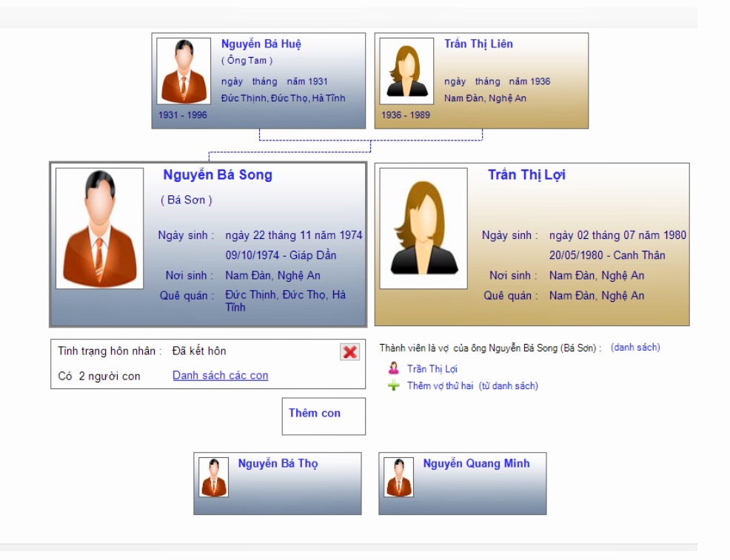Open Nguyễn Bá Huệ's avatar photo

[x=184, y=71]
